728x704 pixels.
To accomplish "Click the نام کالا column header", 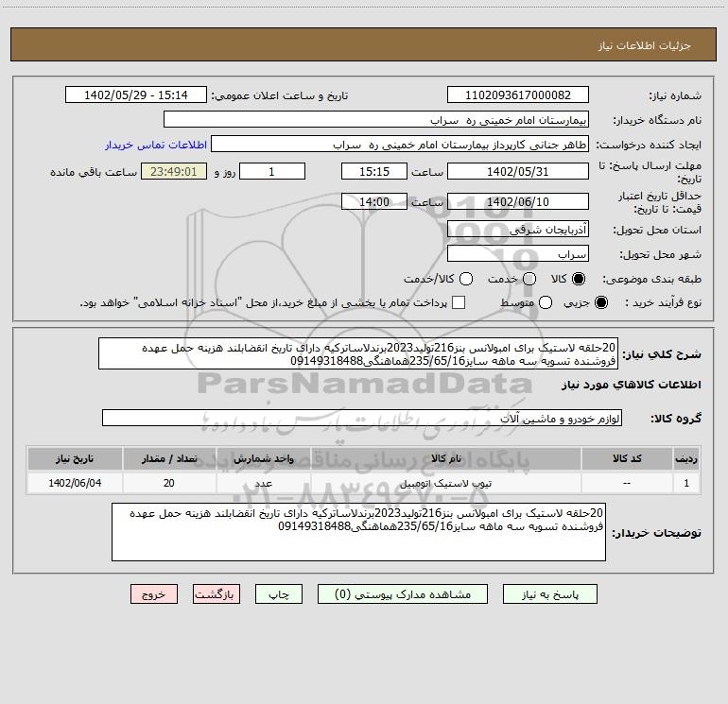I will pyautogui.click(x=445, y=458).
